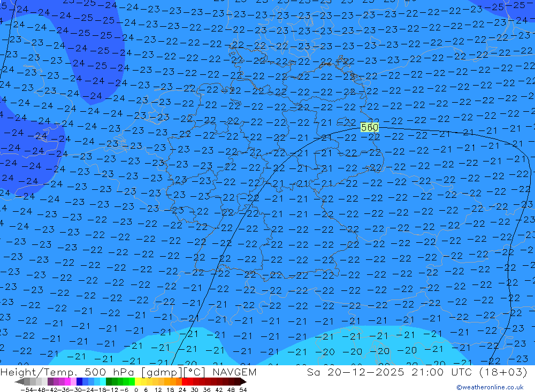Click the (18+03) forecast hour text

pos(503,372)
